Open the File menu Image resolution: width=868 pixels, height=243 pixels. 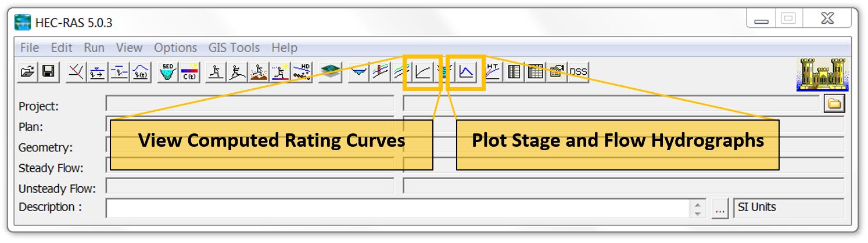(30, 48)
